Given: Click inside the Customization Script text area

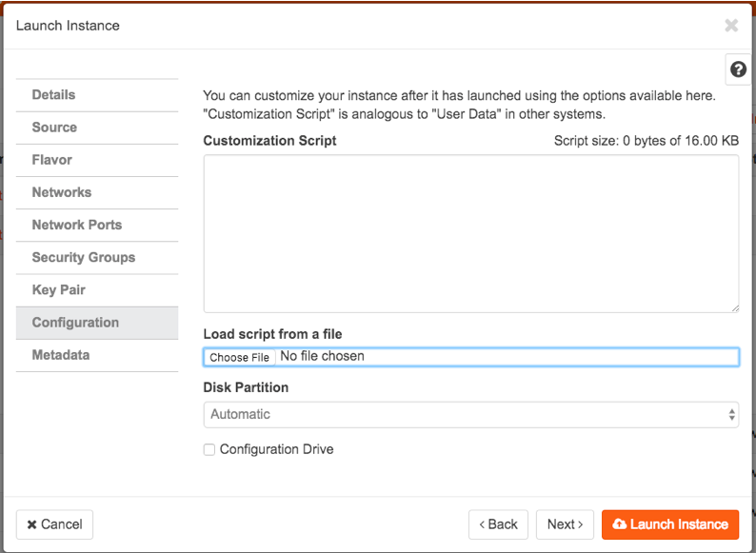Looking at the screenshot, I should pos(470,233).
